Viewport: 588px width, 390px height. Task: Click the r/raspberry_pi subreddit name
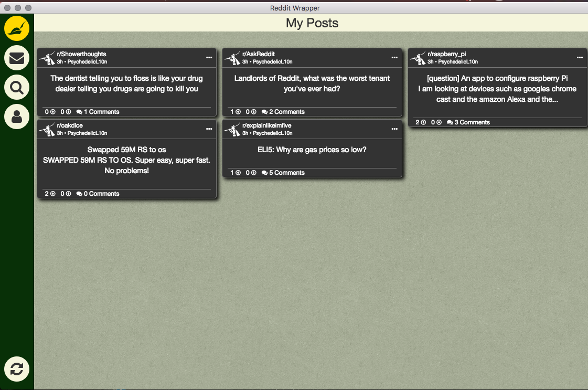click(x=446, y=54)
